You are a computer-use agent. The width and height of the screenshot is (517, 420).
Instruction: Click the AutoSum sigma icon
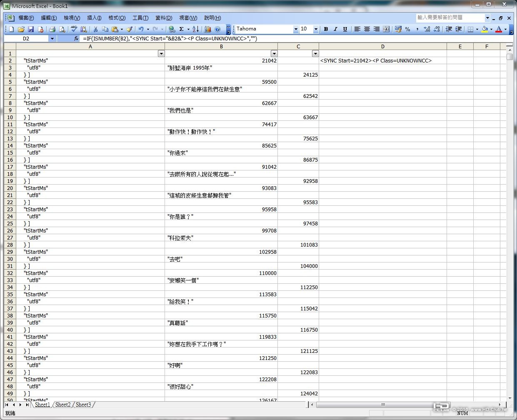point(182,29)
